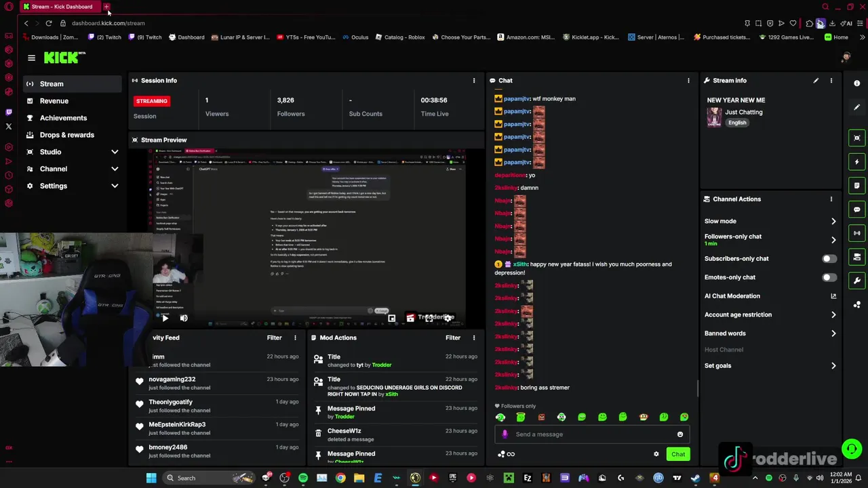Expand the Studio sidebar section
The height and width of the screenshot is (488, 868).
click(115, 152)
